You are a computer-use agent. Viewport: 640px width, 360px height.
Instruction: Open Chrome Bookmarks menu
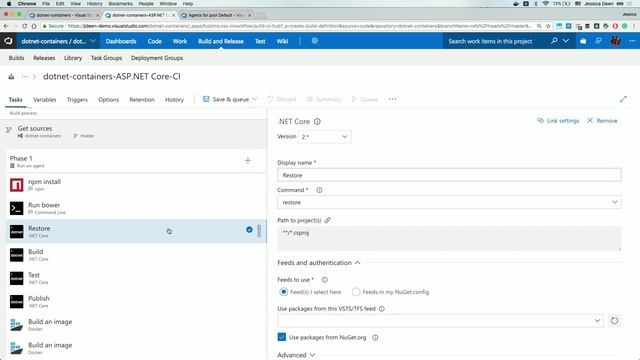(120, 4)
